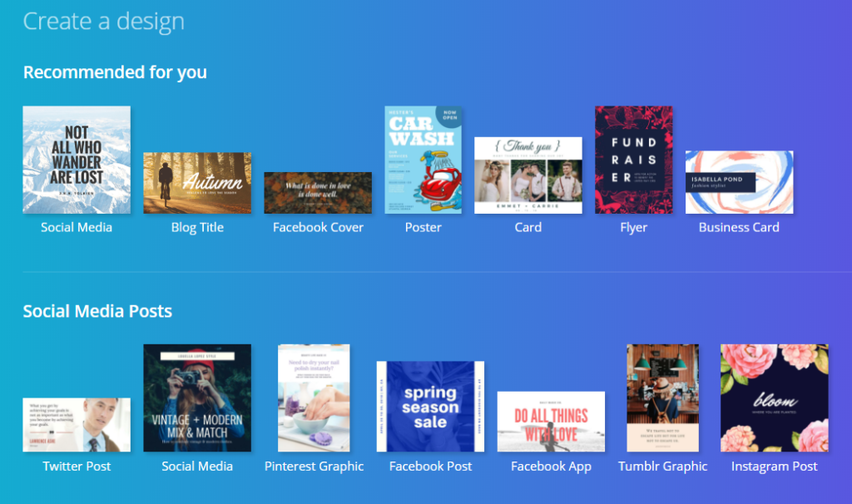852x504 pixels.
Task: Pick the Do All Things Facebook App template
Action: click(551, 420)
